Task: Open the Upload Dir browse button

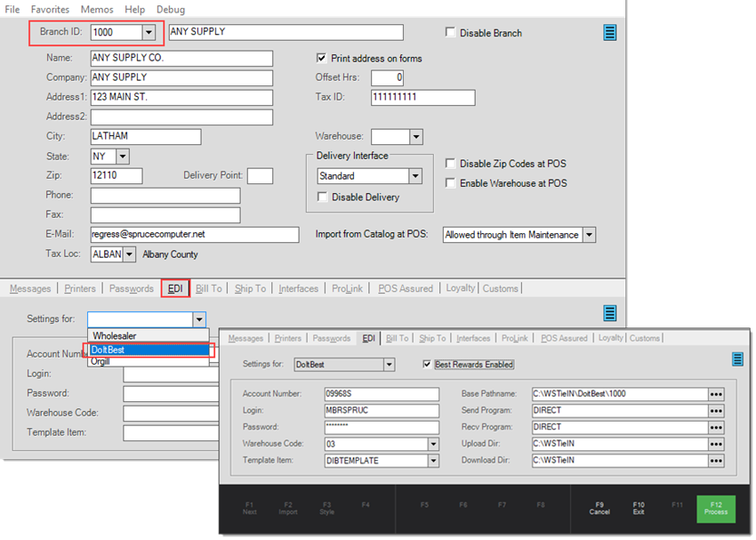Action: pyautogui.click(x=715, y=444)
